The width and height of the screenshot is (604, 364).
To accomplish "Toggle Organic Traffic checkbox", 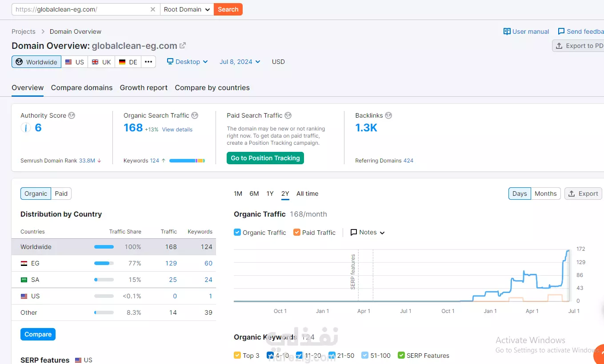I will tap(237, 232).
